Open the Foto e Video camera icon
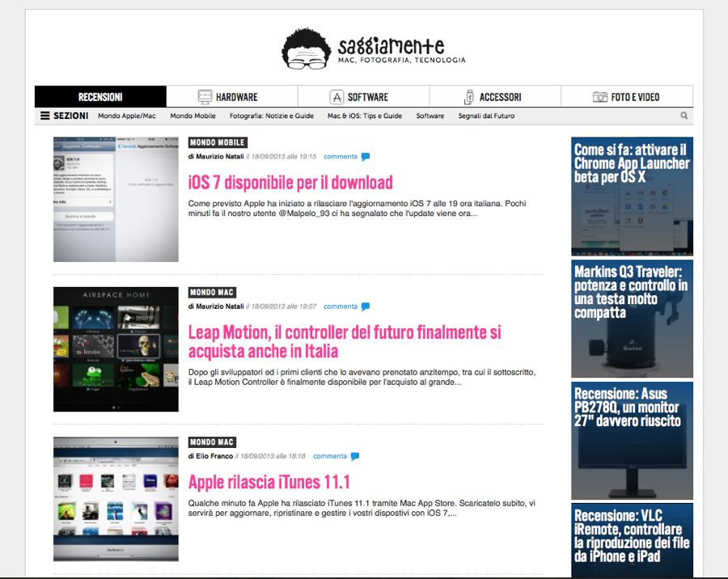The width and height of the screenshot is (728, 579). point(600,97)
